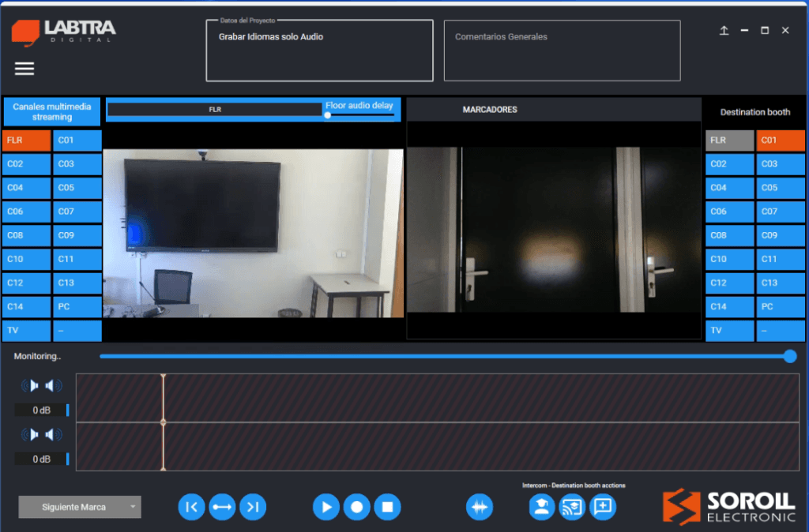Click the add comment chat icon
This screenshot has height=532, width=809.
click(x=602, y=507)
